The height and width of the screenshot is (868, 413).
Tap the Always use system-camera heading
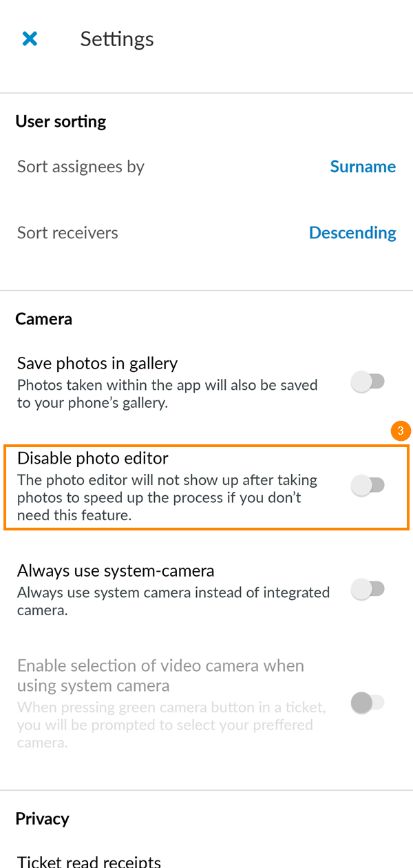coord(116,571)
